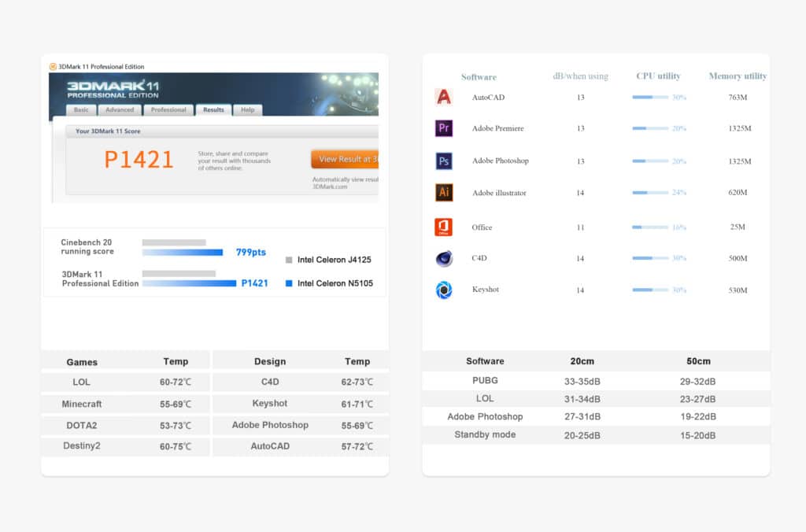Click the 20cm column header
The image size is (806, 532).
(x=582, y=361)
